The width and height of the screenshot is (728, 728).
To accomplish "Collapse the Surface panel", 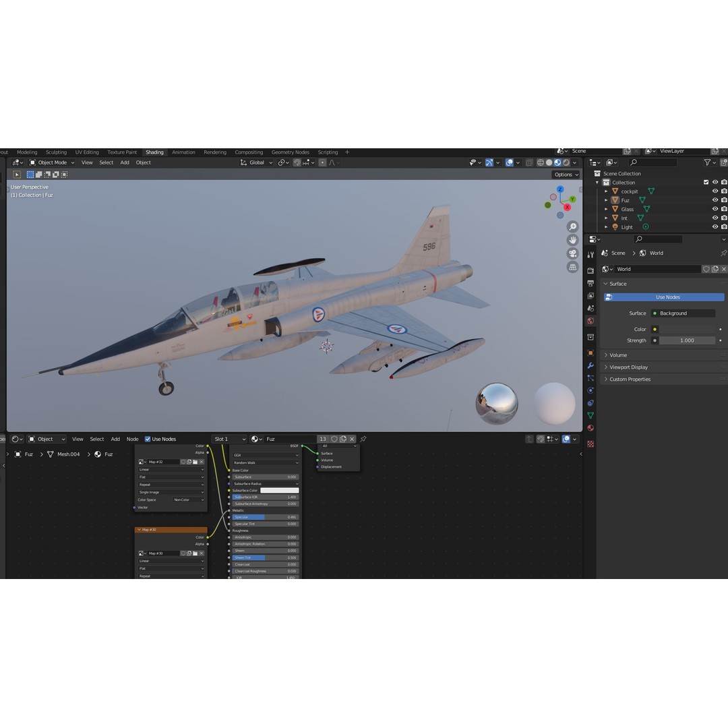I will (x=617, y=284).
